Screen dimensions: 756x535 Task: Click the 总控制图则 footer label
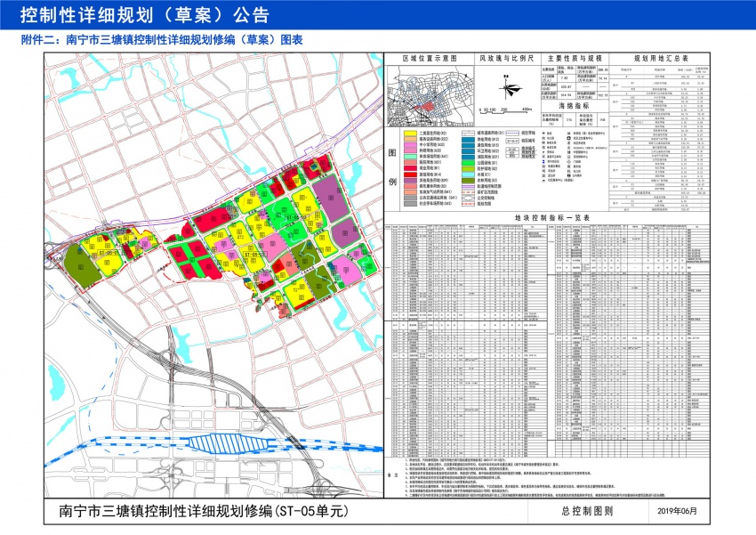(x=587, y=511)
